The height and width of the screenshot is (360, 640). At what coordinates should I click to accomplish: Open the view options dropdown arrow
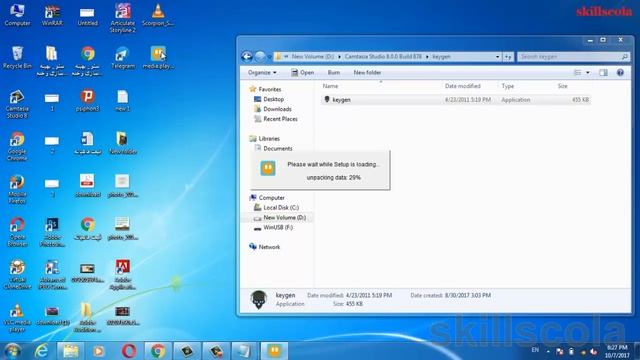point(588,73)
